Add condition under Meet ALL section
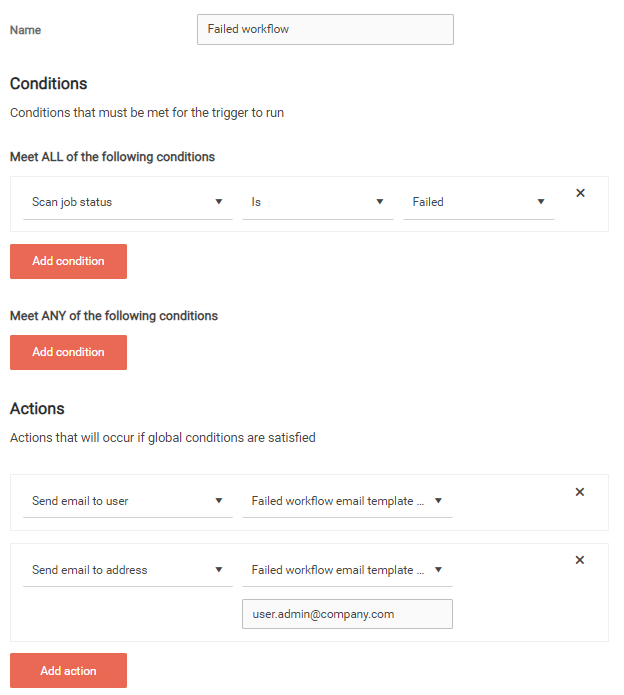 point(68,261)
